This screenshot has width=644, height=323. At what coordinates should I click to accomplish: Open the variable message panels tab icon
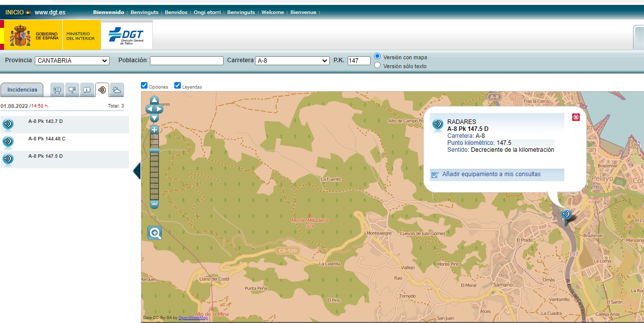[x=57, y=90]
